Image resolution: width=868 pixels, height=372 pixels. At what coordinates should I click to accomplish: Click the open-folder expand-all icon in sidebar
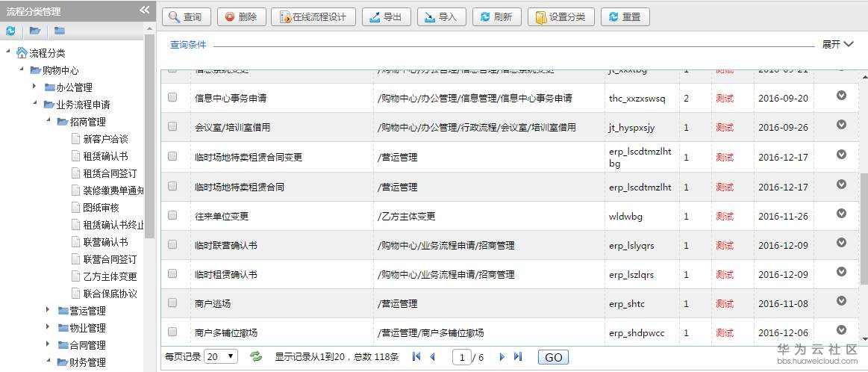(35, 31)
